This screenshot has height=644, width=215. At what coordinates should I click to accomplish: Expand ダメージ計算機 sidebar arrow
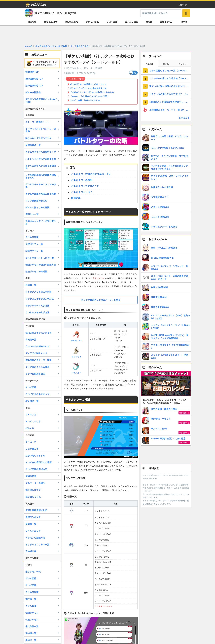click(58, 92)
